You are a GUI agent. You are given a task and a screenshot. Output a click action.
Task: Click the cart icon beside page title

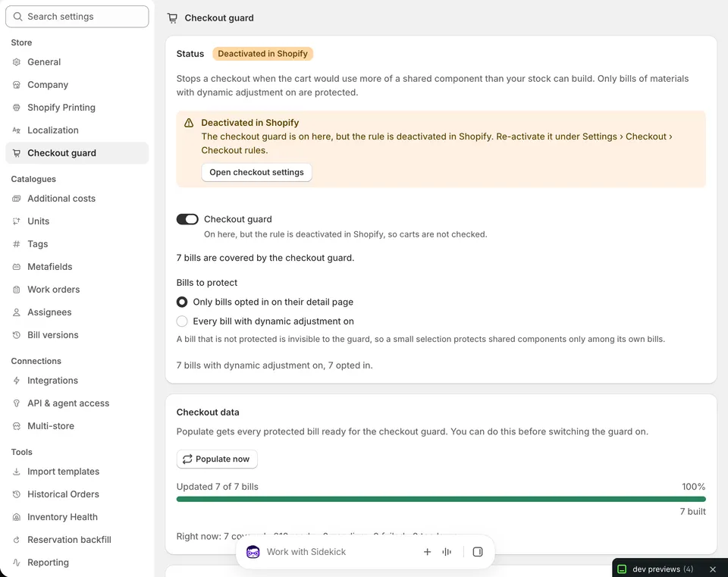pyautogui.click(x=172, y=18)
